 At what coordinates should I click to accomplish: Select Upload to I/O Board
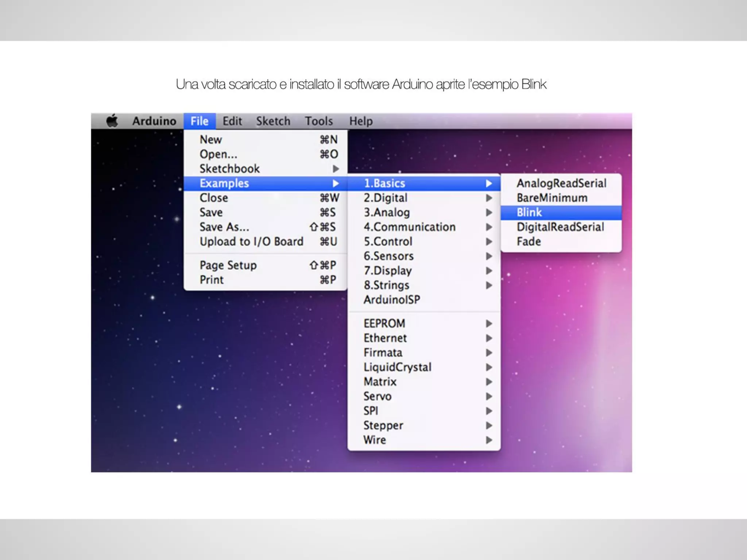(x=266, y=242)
